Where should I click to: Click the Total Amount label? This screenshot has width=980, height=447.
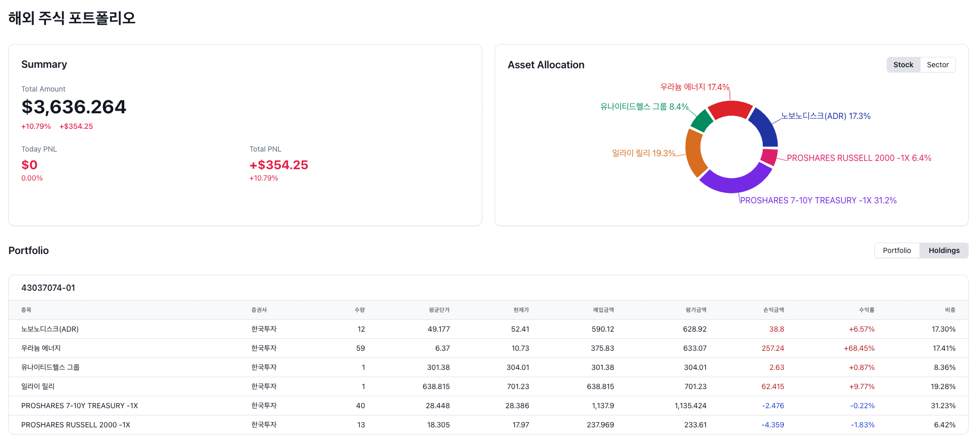pyautogui.click(x=43, y=89)
